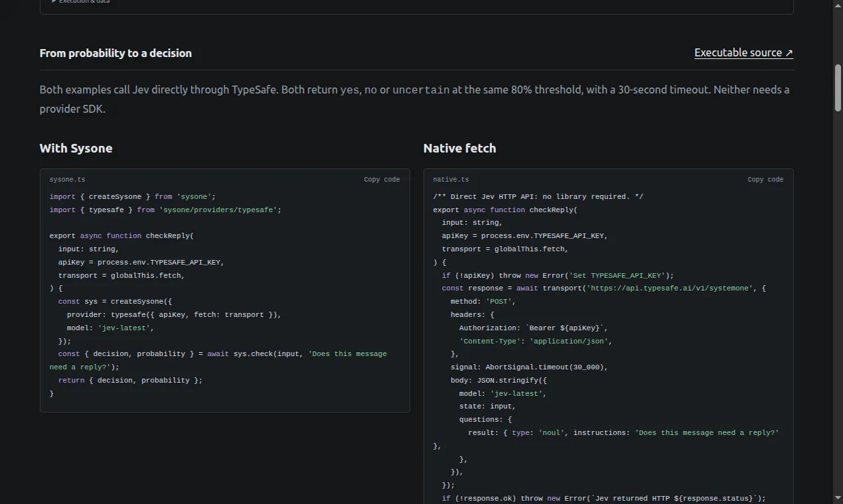Viewport: 843px width, 504px height.
Task: Copy code from the native.ts block
Action: [765, 180]
